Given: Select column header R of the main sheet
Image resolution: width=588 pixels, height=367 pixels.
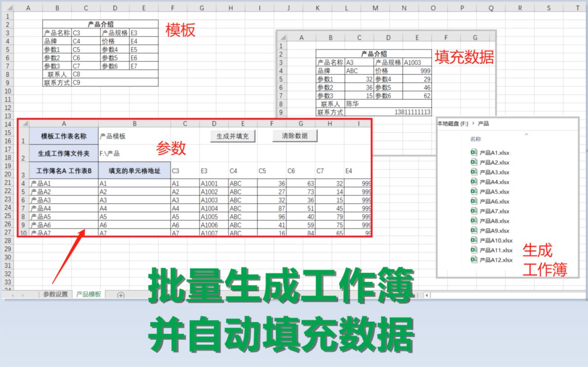Looking at the screenshot, I should coord(520,8).
